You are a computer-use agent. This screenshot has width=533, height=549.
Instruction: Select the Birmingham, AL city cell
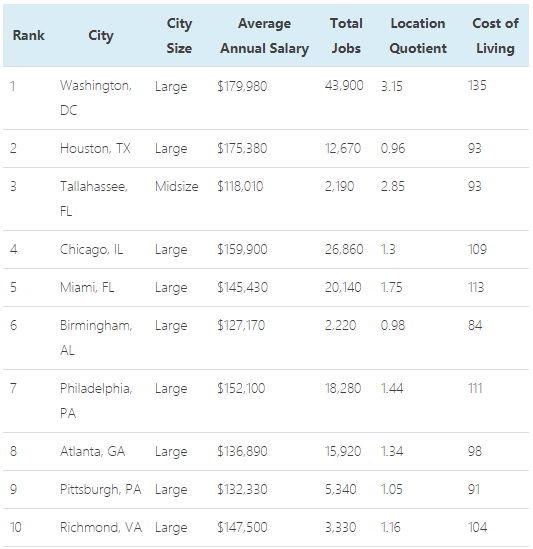coord(96,338)
